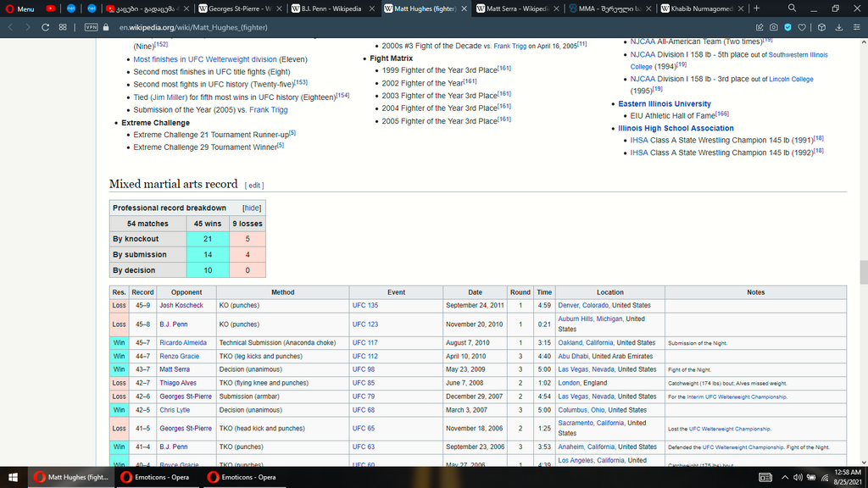868x488 pixels.
Task: Focus the address bar URL field
Action: click(x=431, y=27)
